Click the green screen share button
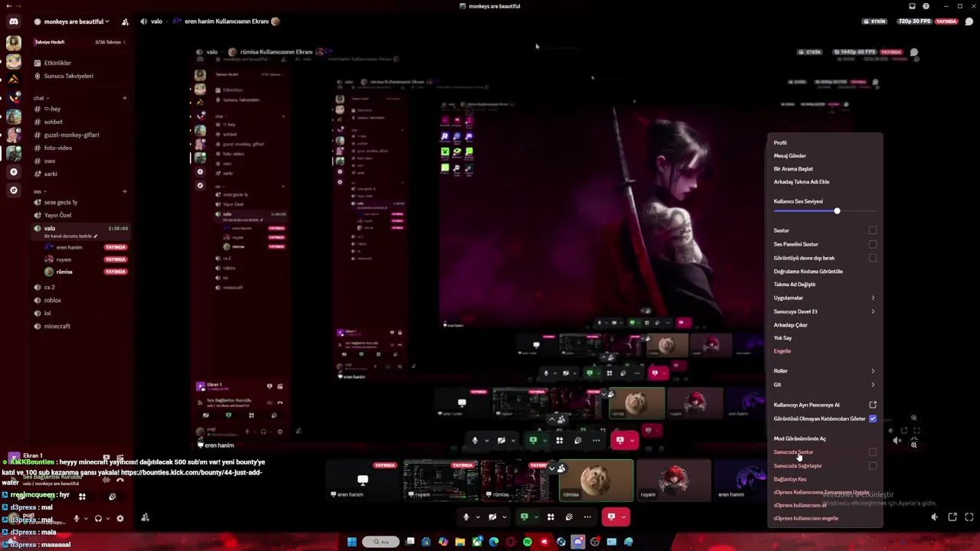This screenshot has height=551, width=980. click(x=524, y=517)
